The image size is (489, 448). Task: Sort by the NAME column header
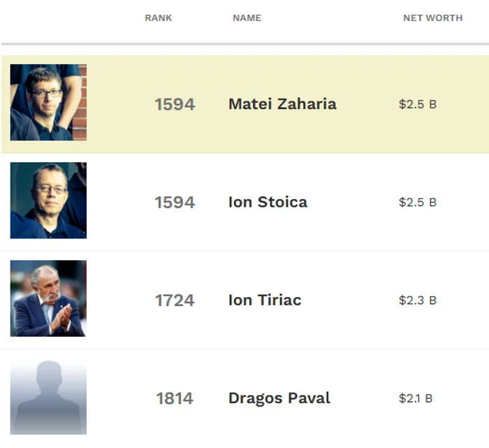pyautogui.click(x=247, y=18)
